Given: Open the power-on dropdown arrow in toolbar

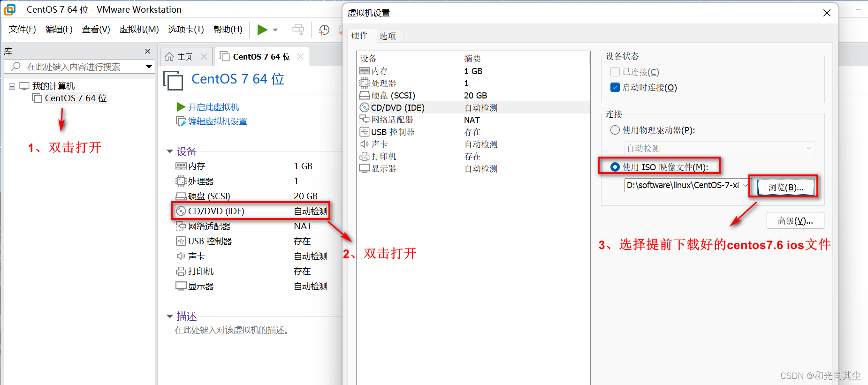Looking at the screenshot, I should point(275,30).
